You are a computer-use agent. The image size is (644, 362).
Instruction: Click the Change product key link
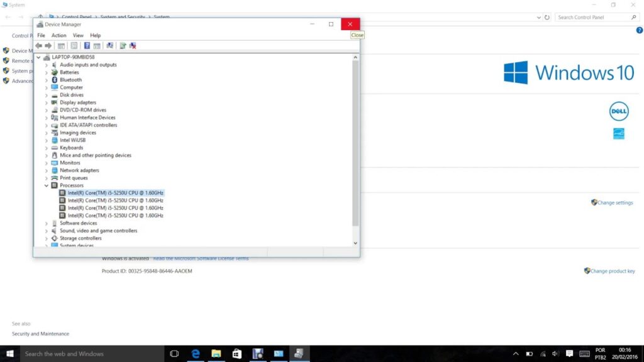613,271
